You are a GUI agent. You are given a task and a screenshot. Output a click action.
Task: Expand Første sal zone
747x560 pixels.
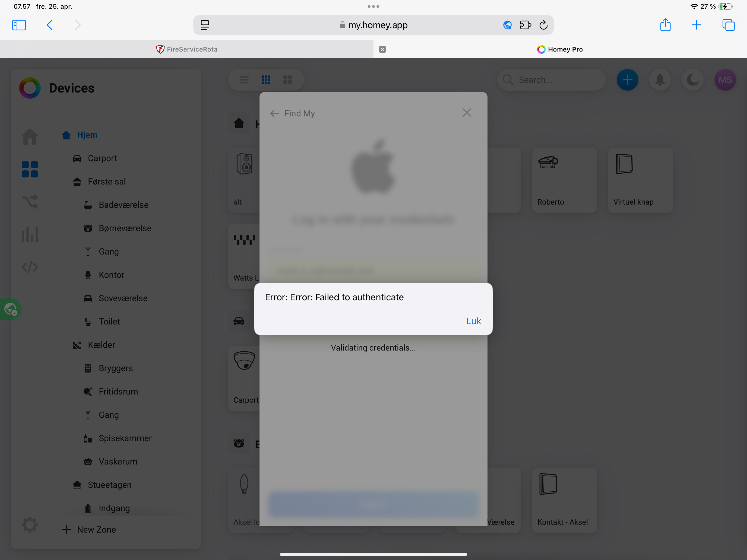106,182
